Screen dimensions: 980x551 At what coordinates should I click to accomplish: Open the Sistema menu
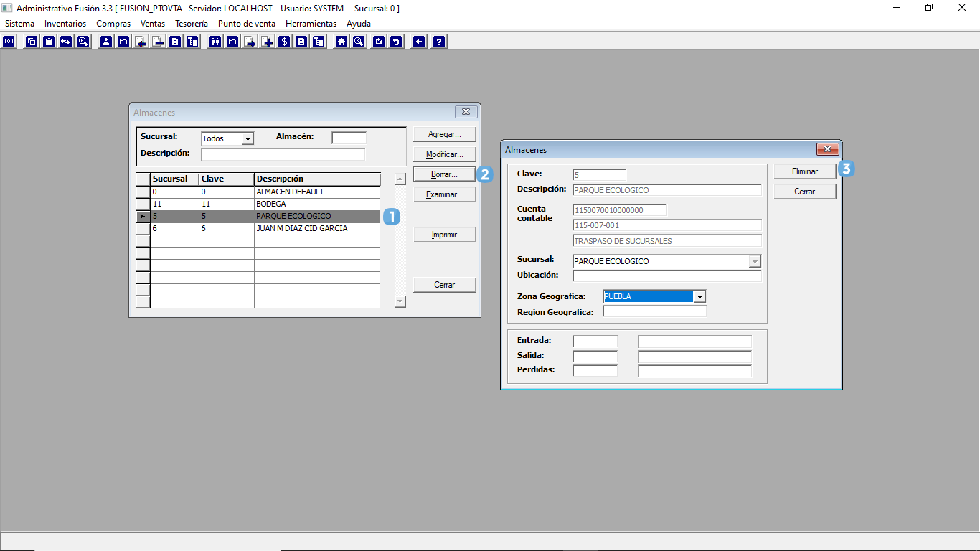(19, 24)
